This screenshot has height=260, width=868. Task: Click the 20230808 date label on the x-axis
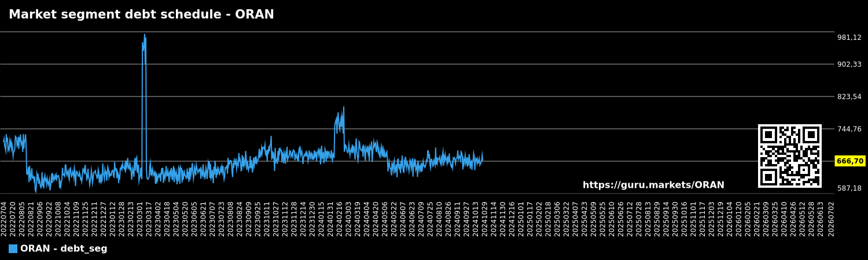click(x=231, y=218)
